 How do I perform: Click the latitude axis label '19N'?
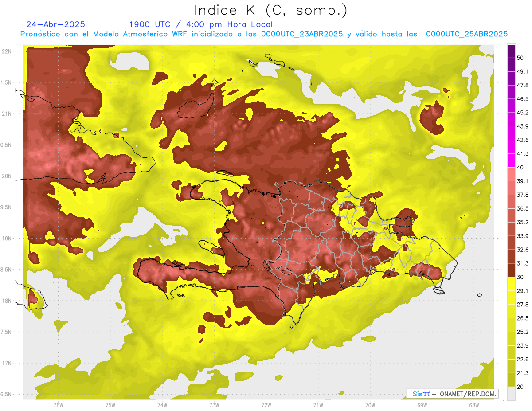coord(7,239)
